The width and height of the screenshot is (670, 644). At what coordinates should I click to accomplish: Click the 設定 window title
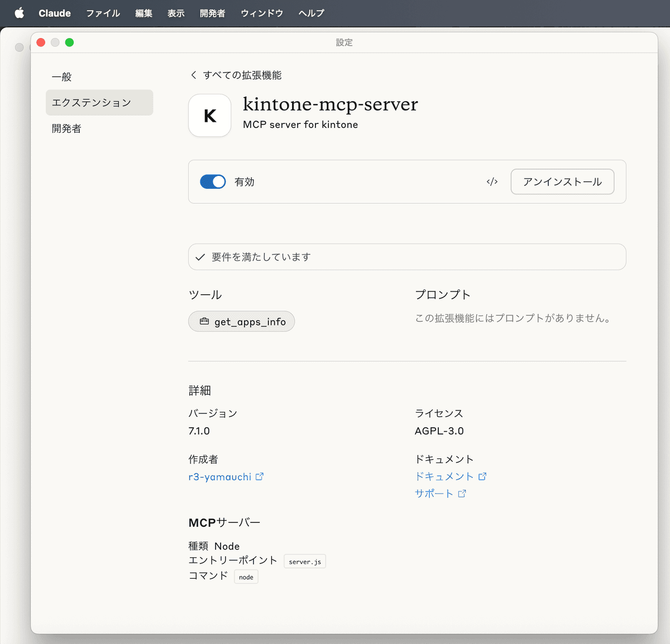coord(344,42)
